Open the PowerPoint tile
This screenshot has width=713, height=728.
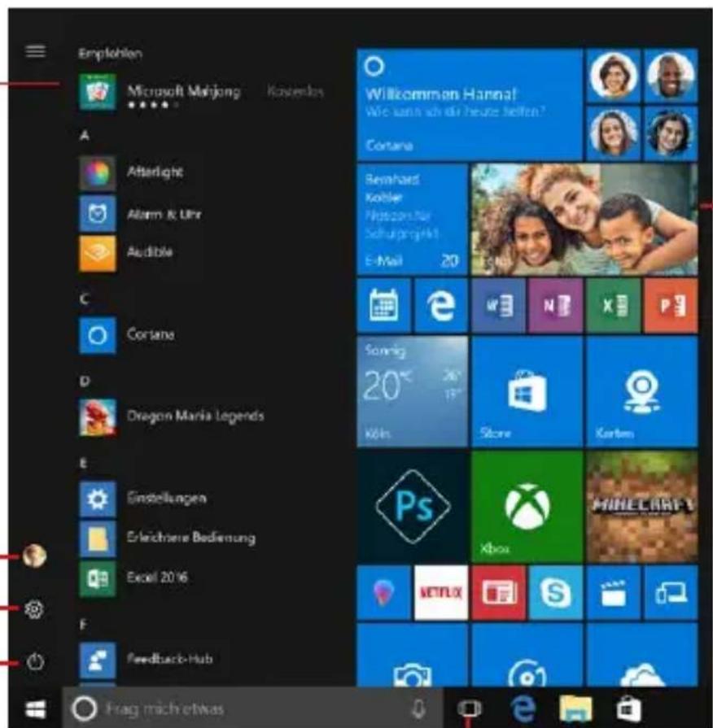pos(671,306)
